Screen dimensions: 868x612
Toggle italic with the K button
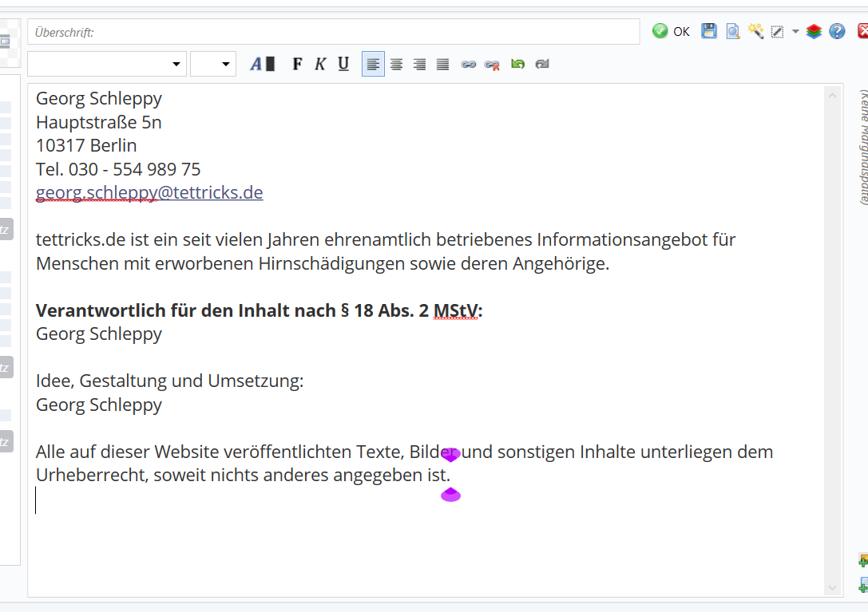[x=320, y=64]
